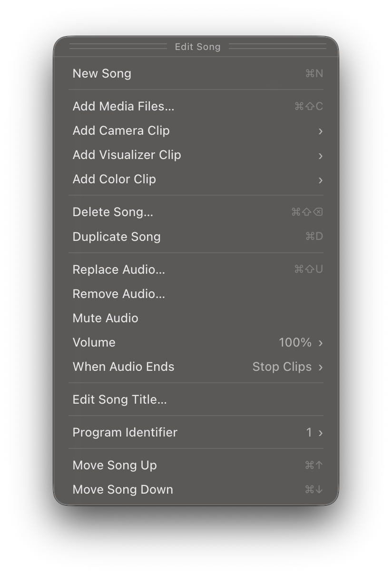
Task: Click Program Identifier value 1
Action: click(309, 432)
